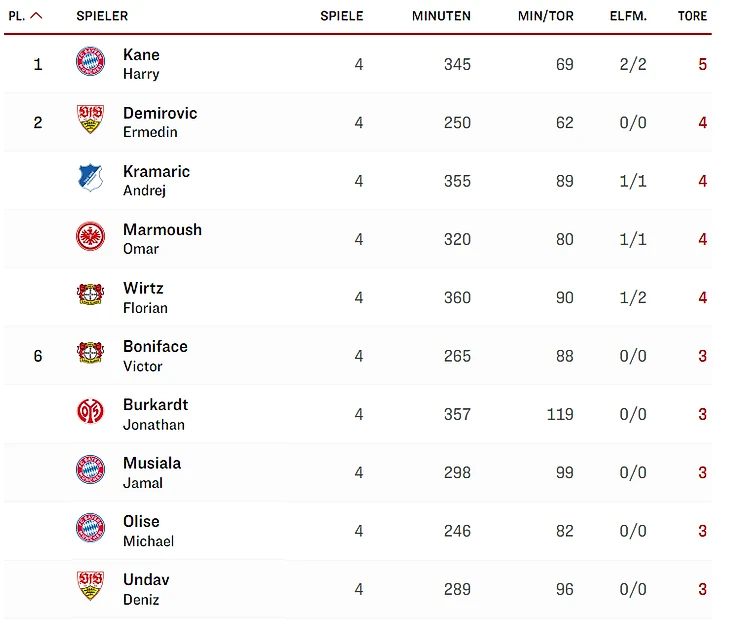730x623 pixels.
Task: Sort by the MINUTEN column header
Action: point(441,16)
